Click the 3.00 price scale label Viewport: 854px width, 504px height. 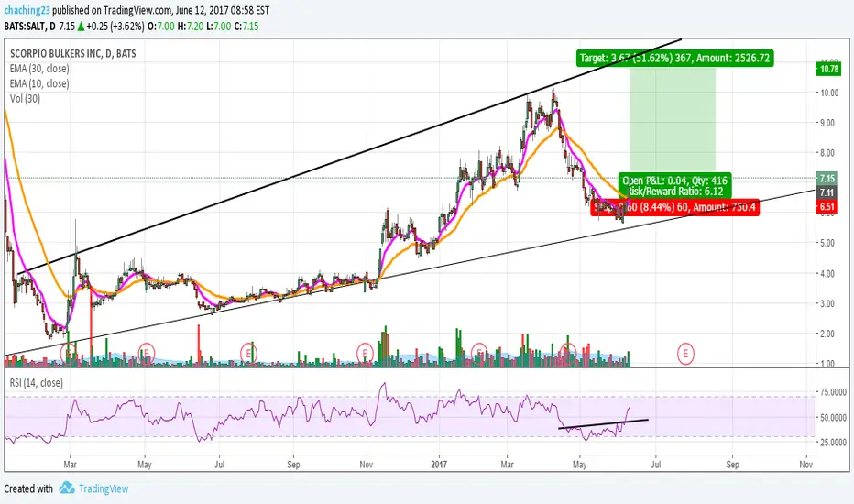pyautogui.click(x=827, y=303)
